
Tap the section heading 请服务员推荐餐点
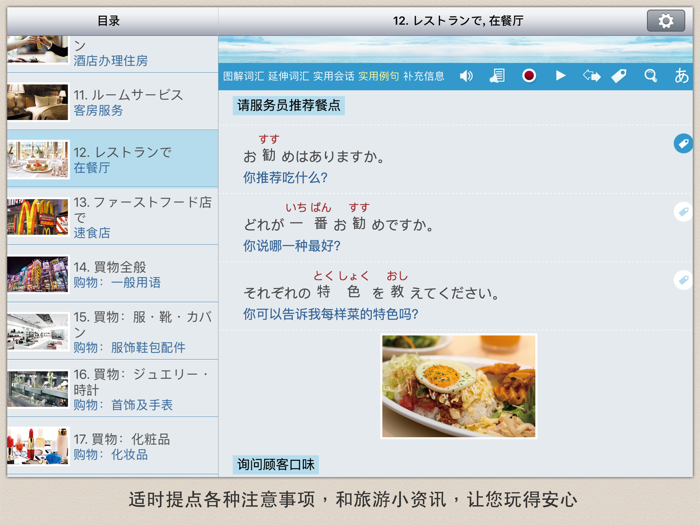pos(288,105)
